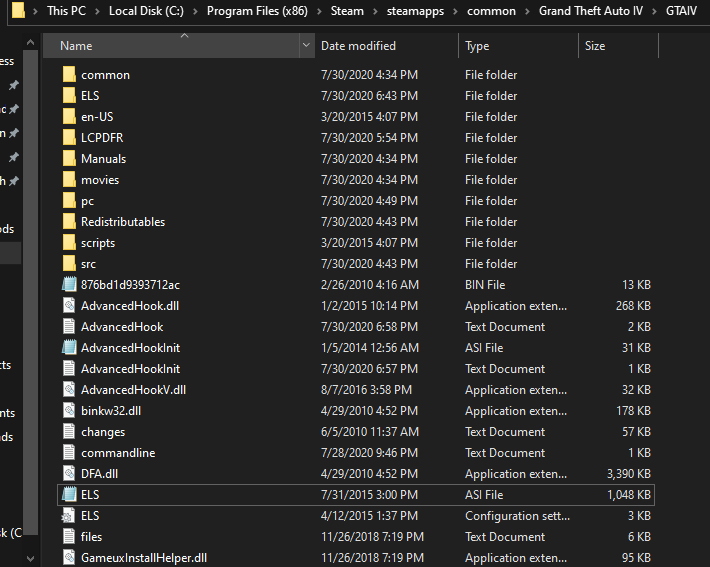Expand the chevron after Grand Theft Auto IV

pos(654,11)
